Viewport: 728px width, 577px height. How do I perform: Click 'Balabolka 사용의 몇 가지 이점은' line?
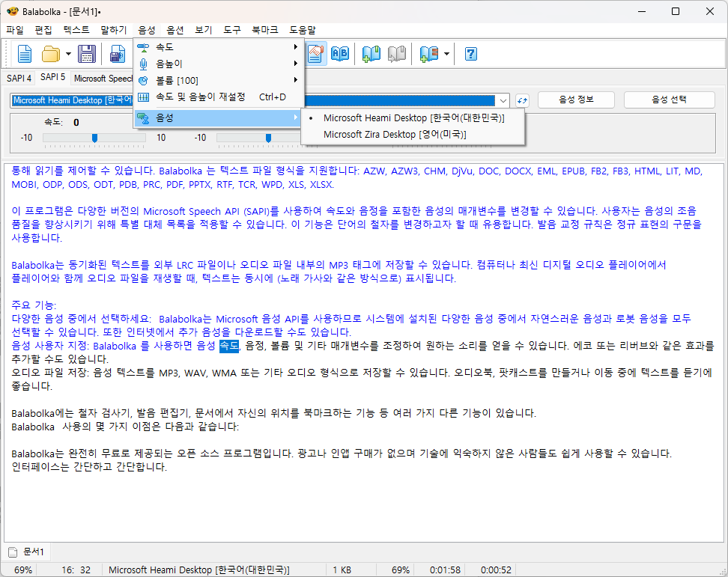(125, 427)
